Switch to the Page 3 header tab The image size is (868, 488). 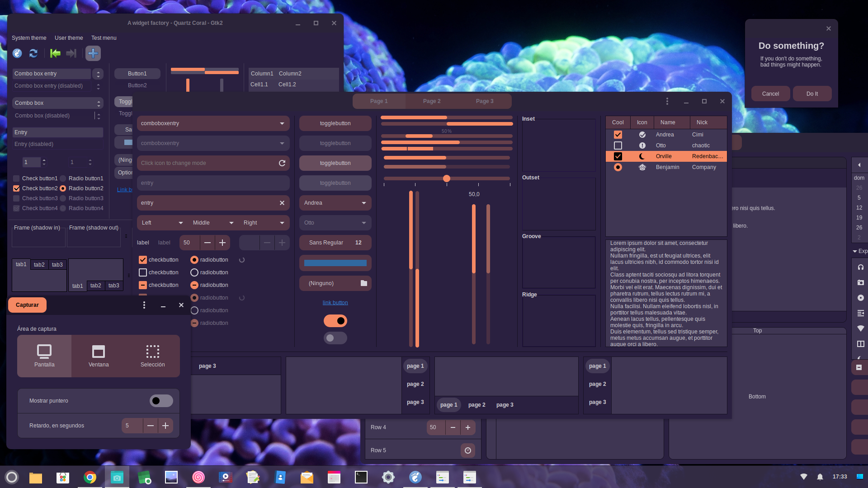pyautogui.click(x=485, y=101)
